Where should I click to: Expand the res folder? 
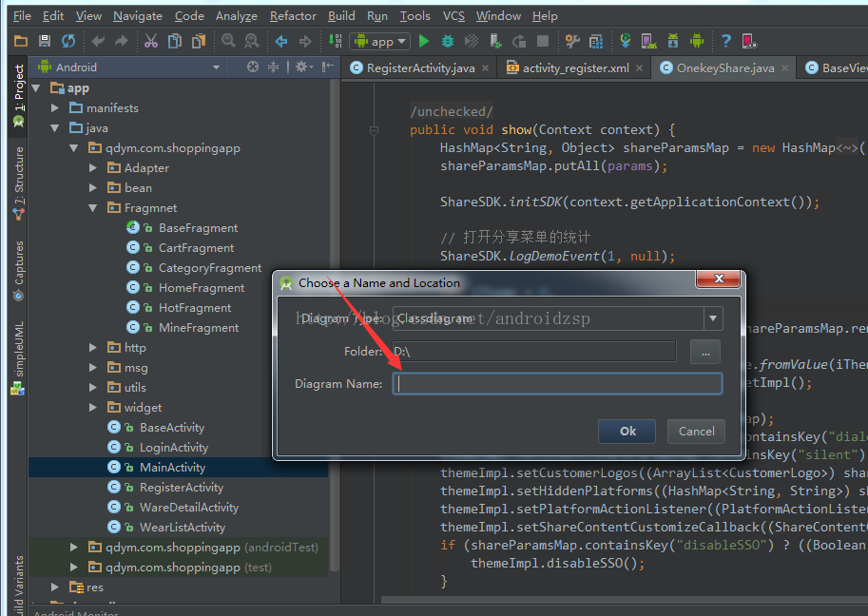click(55, 587)
